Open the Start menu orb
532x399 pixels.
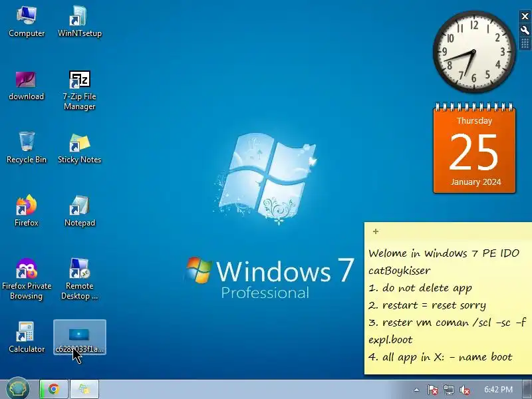(18, 388)
